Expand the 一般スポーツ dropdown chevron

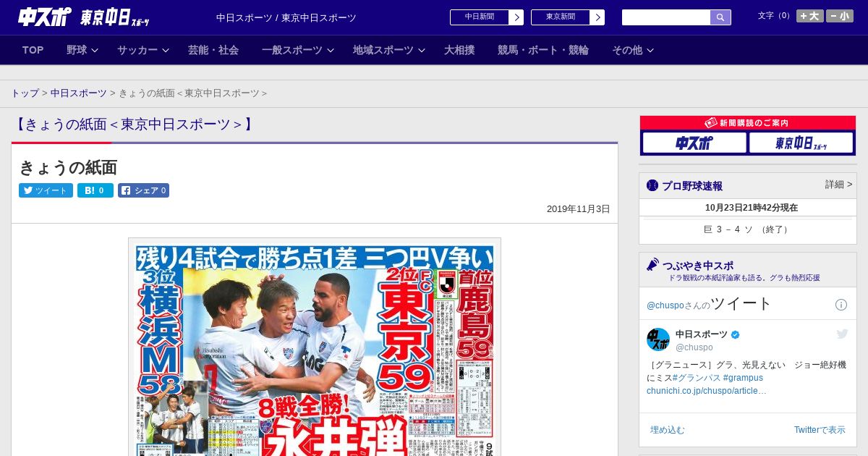point(331,50)
